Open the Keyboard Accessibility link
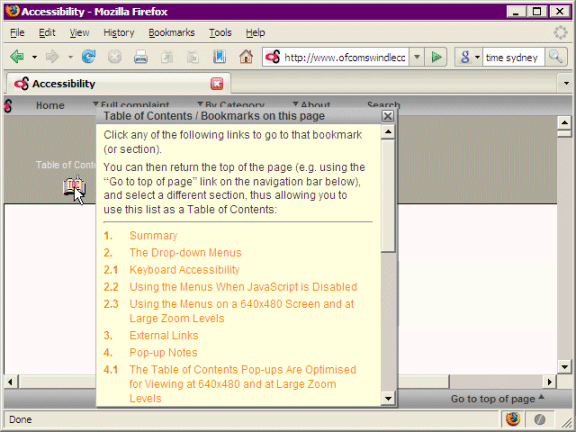 point(184,270)
